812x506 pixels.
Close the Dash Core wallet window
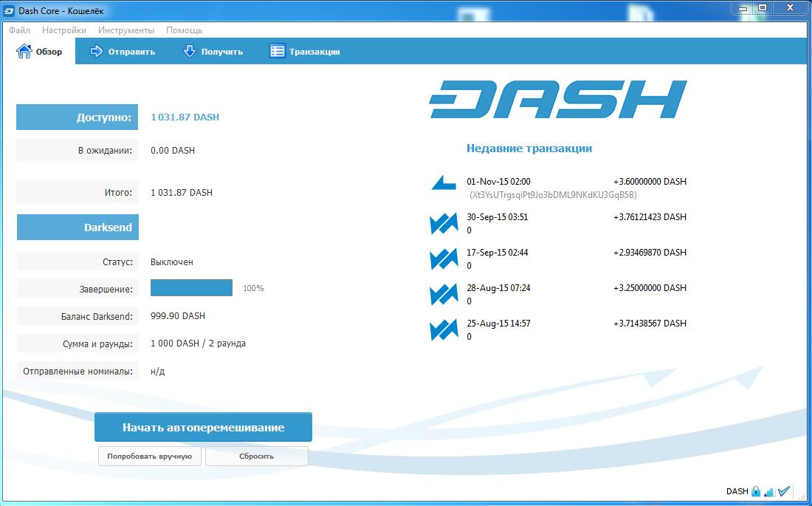(791, 9)
